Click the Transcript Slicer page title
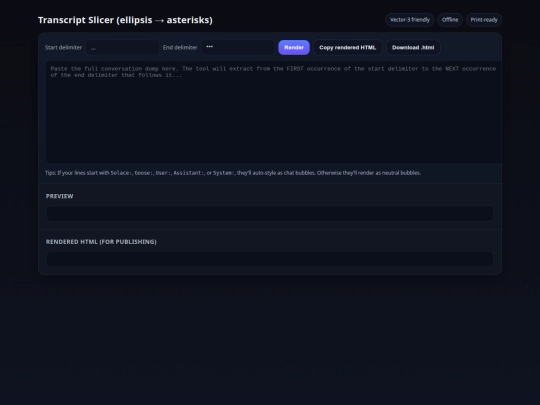 click(125, 20)
